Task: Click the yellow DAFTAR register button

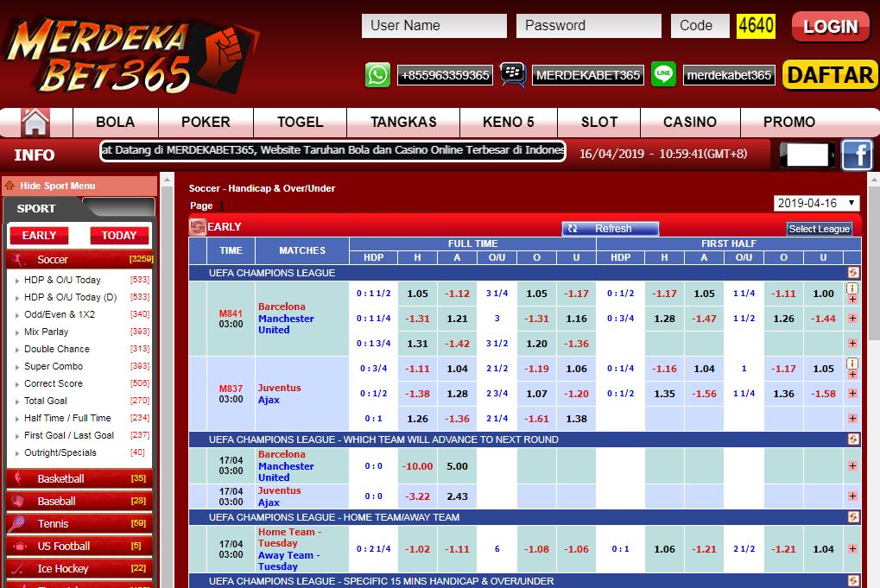Action: tap(829, 75)
